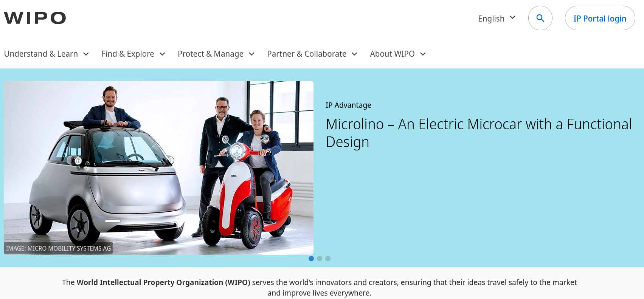
Task: Open the Find & Explore menu
Action: (133, 54)
